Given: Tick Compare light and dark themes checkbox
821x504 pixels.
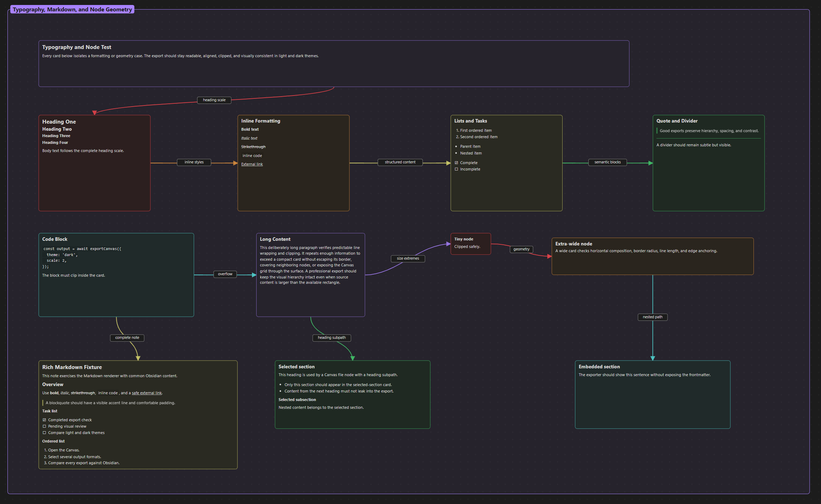Looking at the screenshot, I should point(44,433).
